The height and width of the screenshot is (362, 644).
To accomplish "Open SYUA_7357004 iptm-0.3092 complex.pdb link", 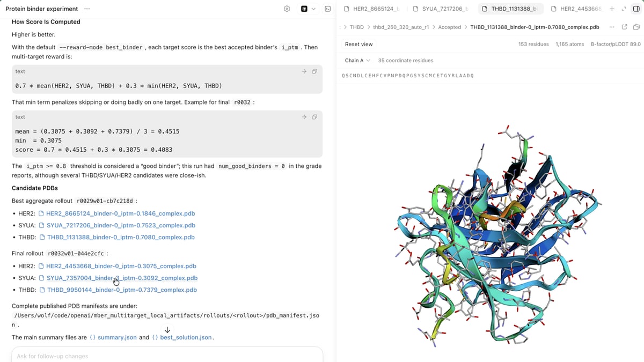I will tap(122, 278).
